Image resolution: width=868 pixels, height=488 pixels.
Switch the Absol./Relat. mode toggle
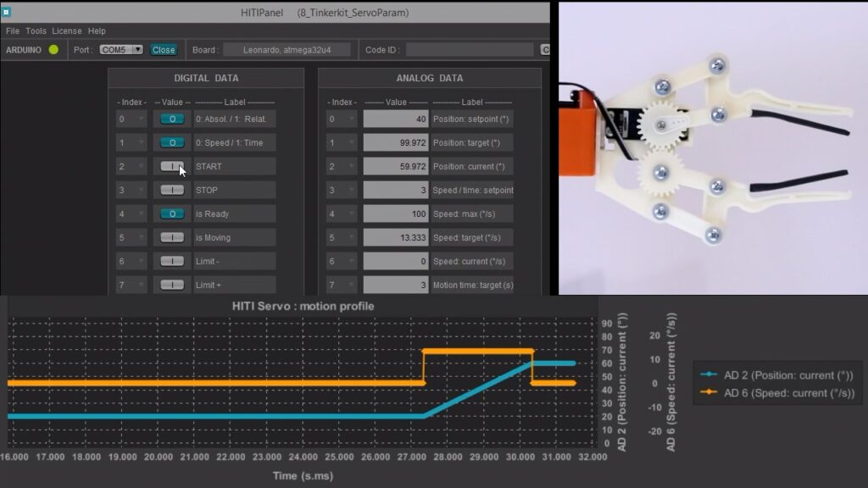pyautogui.click(x=171, y=119)
